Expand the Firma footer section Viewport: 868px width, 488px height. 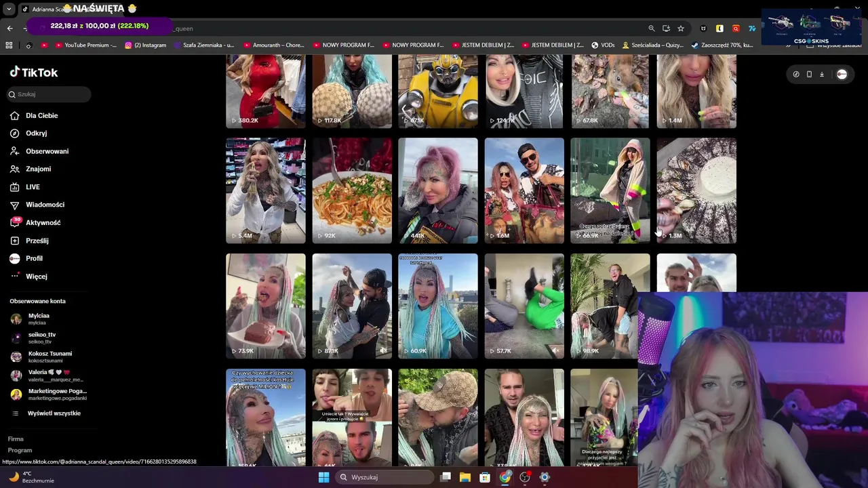16,439
